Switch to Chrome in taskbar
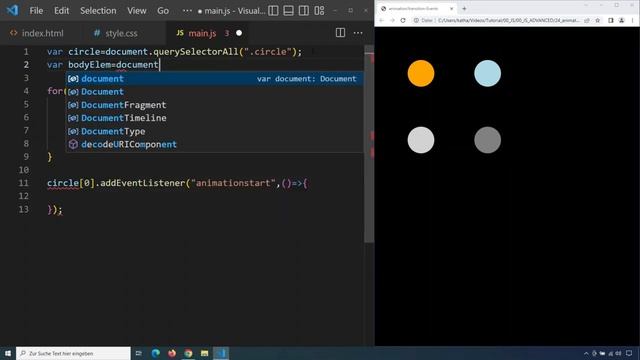 pyautogui.click(x=188, y=353)
